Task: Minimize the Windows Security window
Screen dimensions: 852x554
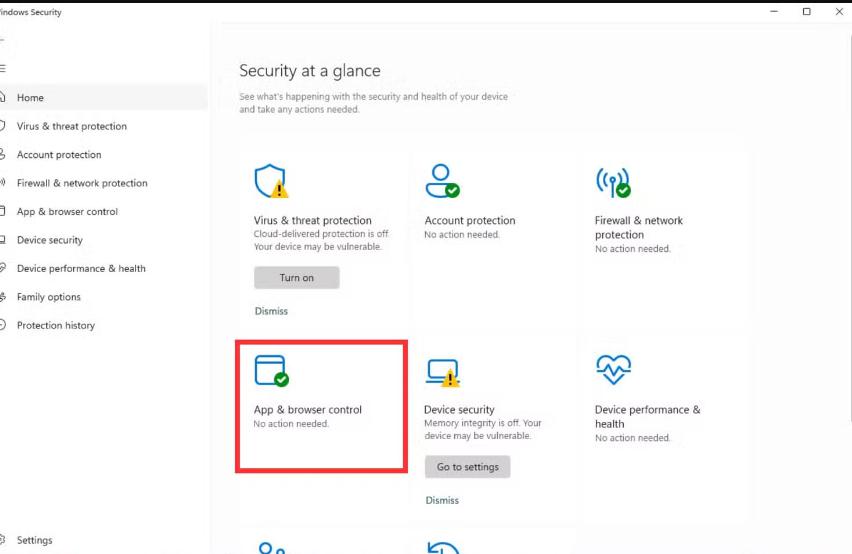Action: pyautogui.click(x=774, y=11)
